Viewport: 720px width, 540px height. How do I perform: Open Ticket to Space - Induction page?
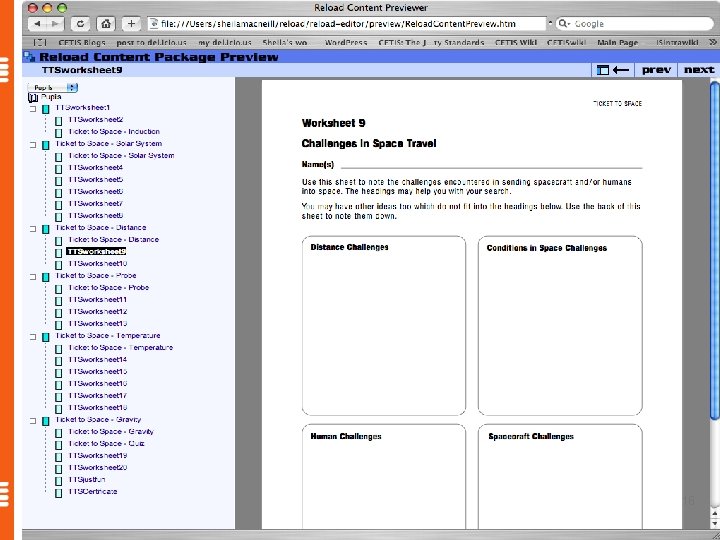(114, 131)
